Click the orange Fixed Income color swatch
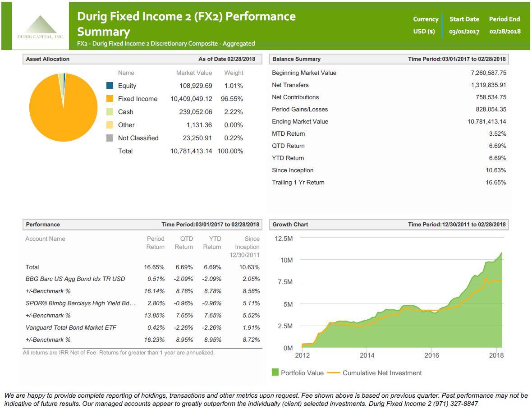Viewport: 532px width, 409px height. coord(110,98)
